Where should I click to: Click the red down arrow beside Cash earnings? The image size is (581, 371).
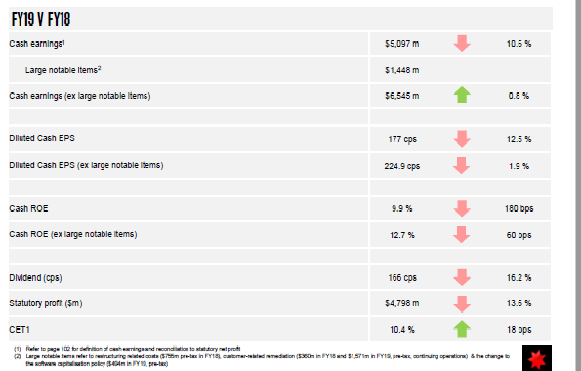(462, 43)
